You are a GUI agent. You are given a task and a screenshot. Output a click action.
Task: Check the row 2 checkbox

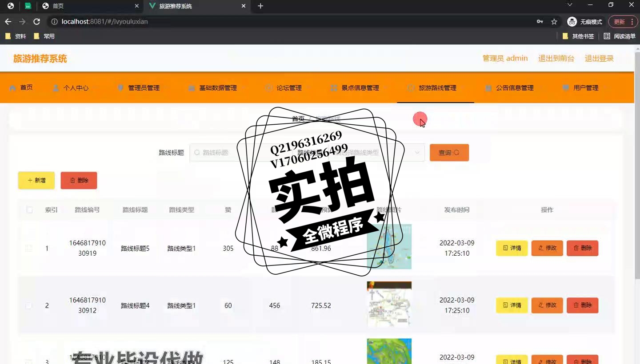28,306
